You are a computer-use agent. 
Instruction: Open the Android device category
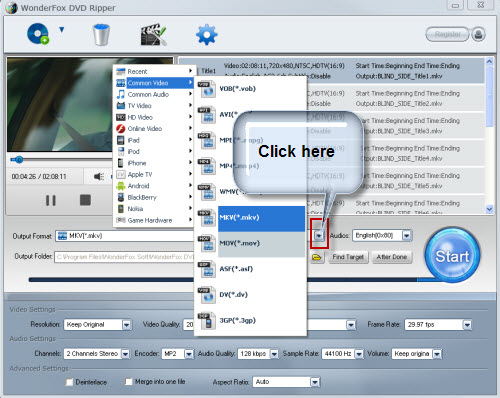[x=154, y=186]
